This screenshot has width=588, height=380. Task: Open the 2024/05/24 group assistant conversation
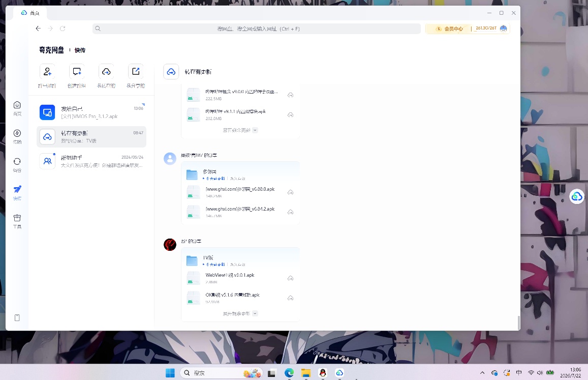click(x=91, y=161)
